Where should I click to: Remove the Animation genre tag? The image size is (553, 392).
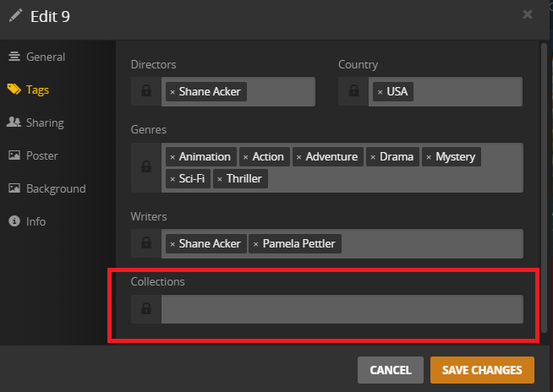(172, 156)
